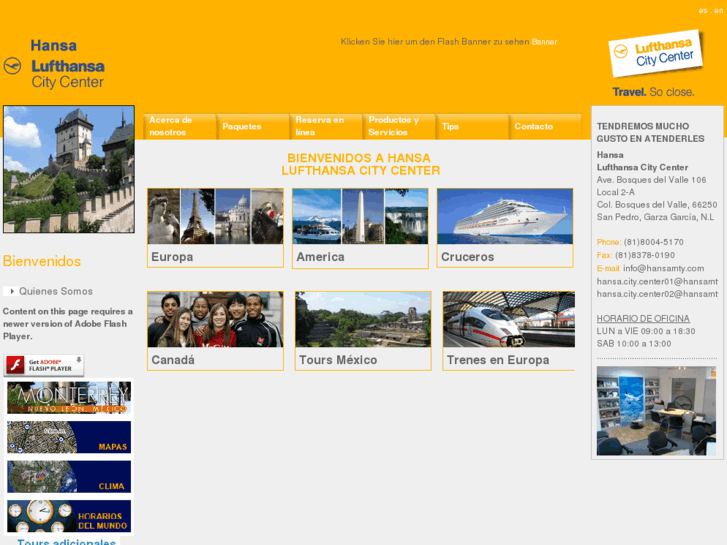Click the Tours adicionales heading

66,541
